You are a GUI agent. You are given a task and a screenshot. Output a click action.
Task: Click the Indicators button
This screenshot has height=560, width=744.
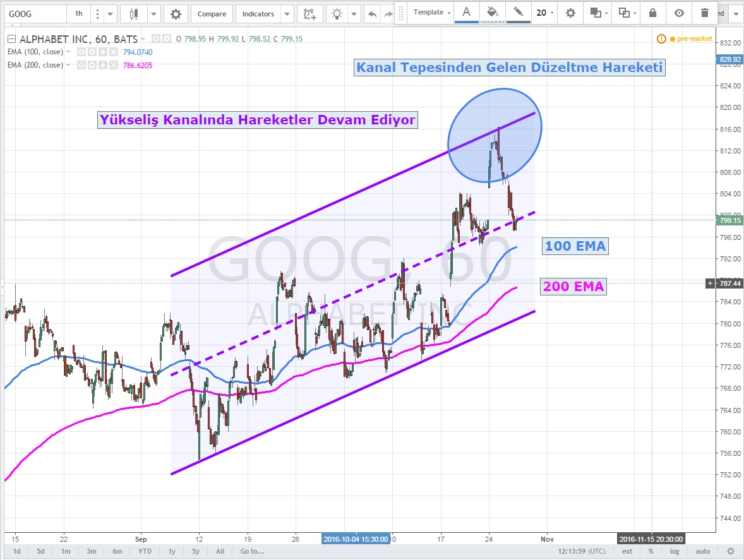(258, 13)
